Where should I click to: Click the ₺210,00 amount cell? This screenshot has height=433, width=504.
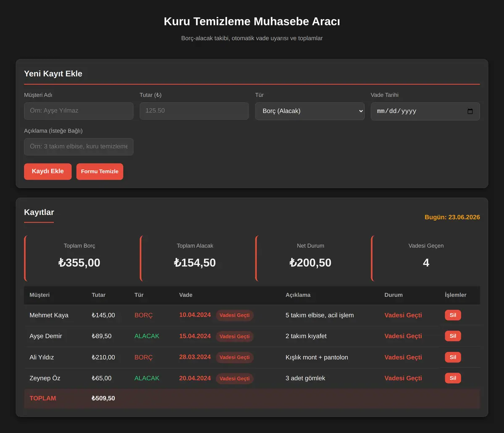pos(103,357)
